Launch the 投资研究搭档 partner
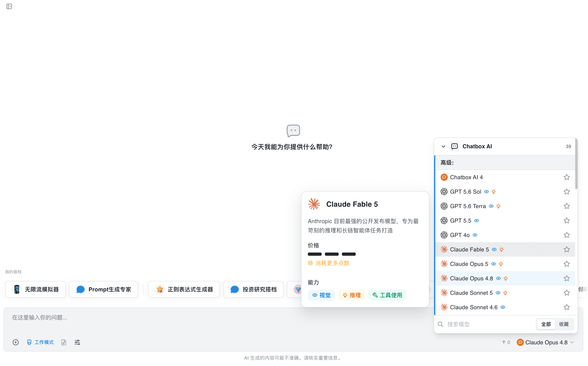588x366 pixels. click(x=253, y=289)
